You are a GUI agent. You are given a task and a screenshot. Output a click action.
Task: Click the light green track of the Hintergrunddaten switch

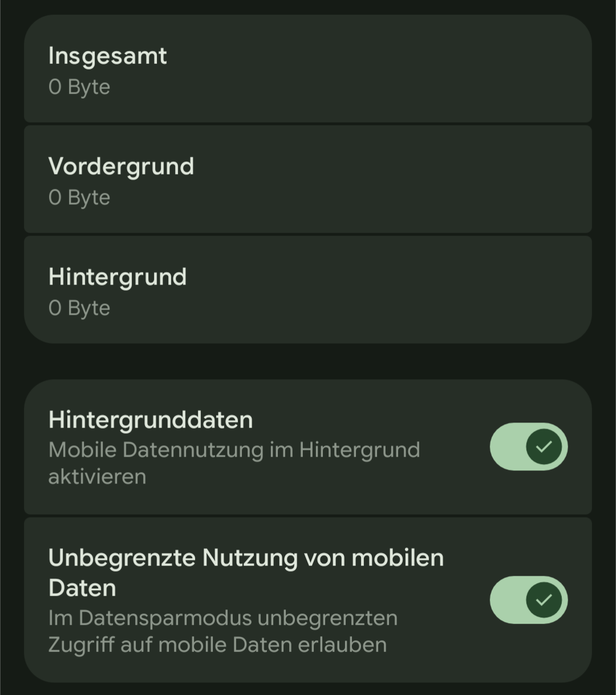point(505,446)
